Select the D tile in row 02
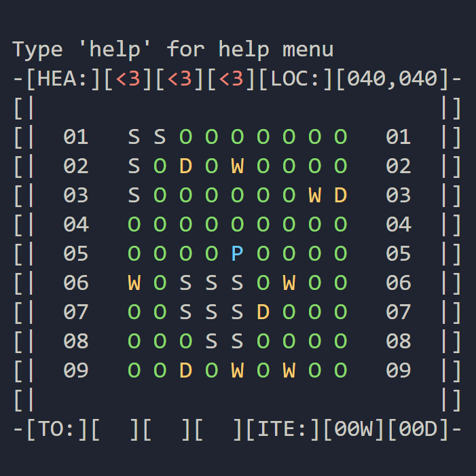476x476 pixels. 185,166
